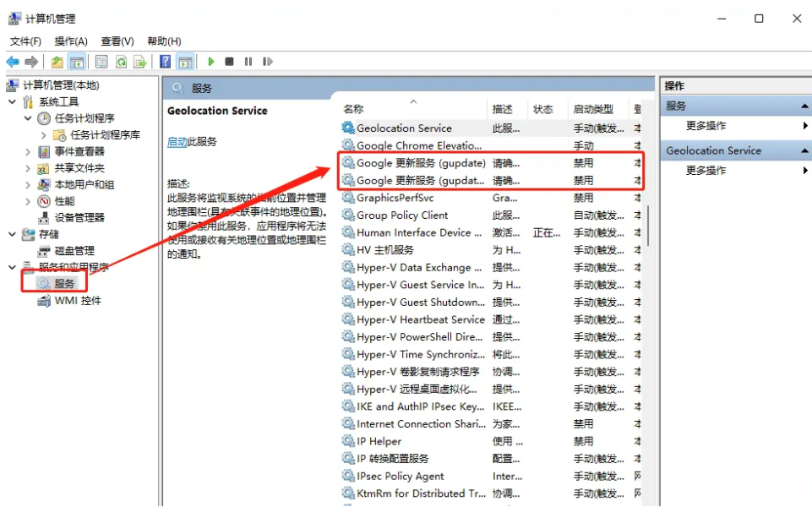Select HV 主机服务 row
The height and width of the screenshot is (518, 812).
click(x=491, y=250)
